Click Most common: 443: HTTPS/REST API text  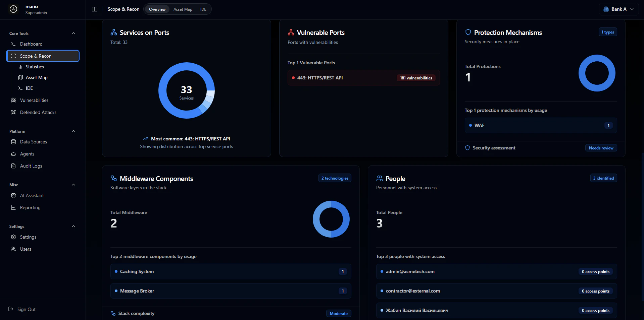[x=191, y=139]
